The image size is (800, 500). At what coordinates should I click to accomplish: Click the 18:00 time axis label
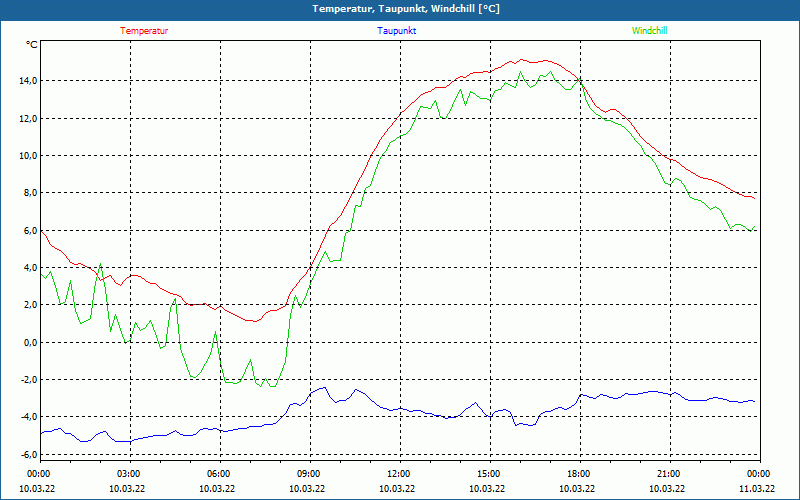click(577, 474)
